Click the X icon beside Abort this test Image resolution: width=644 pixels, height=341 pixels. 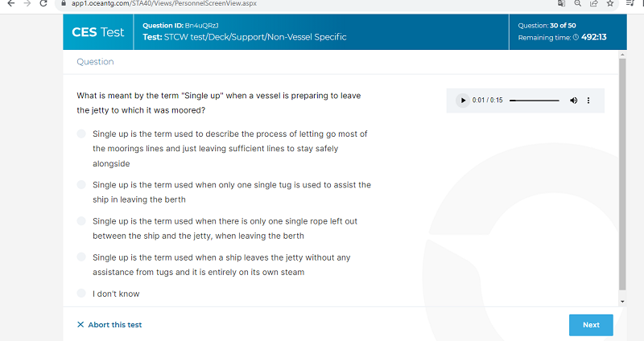pyautogui.click(x=80, y=325)
